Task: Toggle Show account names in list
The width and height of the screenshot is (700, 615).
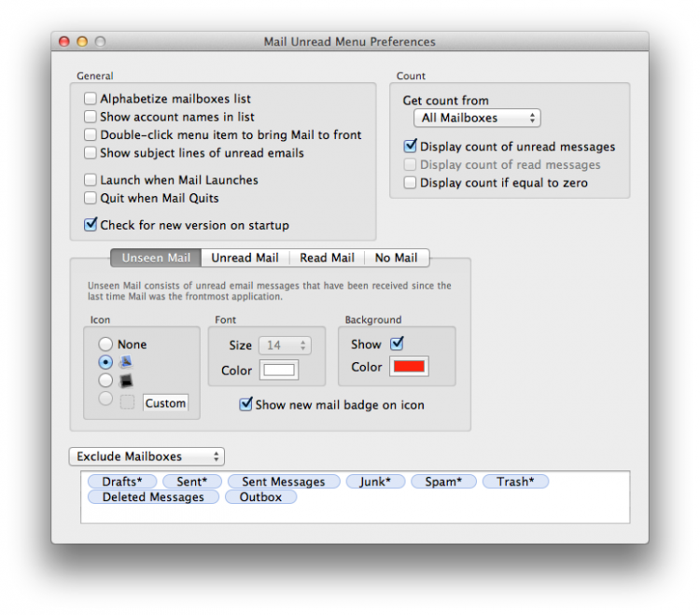Action: point(91,117)
